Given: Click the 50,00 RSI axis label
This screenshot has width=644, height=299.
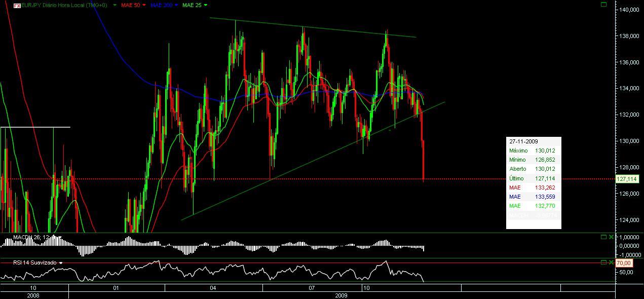Looking at the screenshot, I should point(626,272).
